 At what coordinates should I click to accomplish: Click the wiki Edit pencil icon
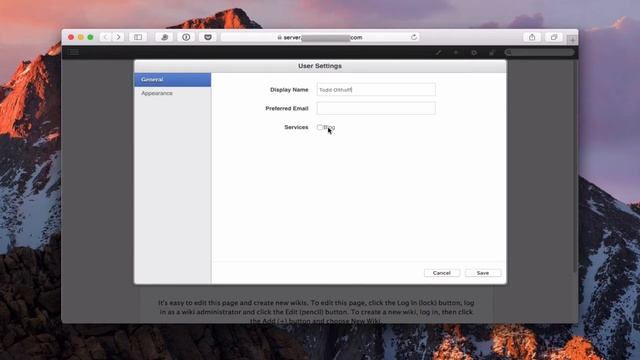click(438, 52)
